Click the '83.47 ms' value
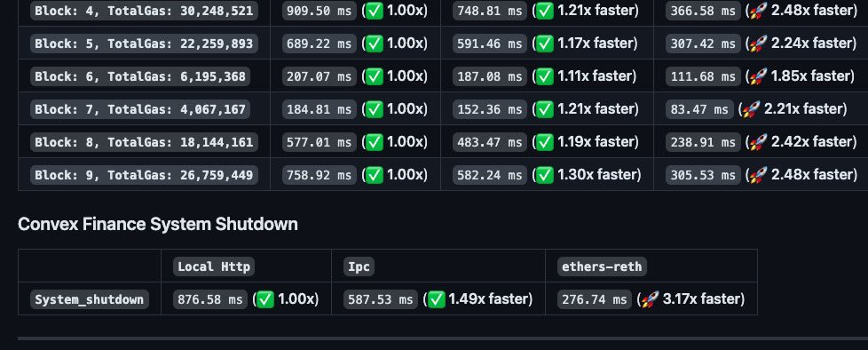The image size is (868, 350). pyautogui.click(x=699, y=109)
